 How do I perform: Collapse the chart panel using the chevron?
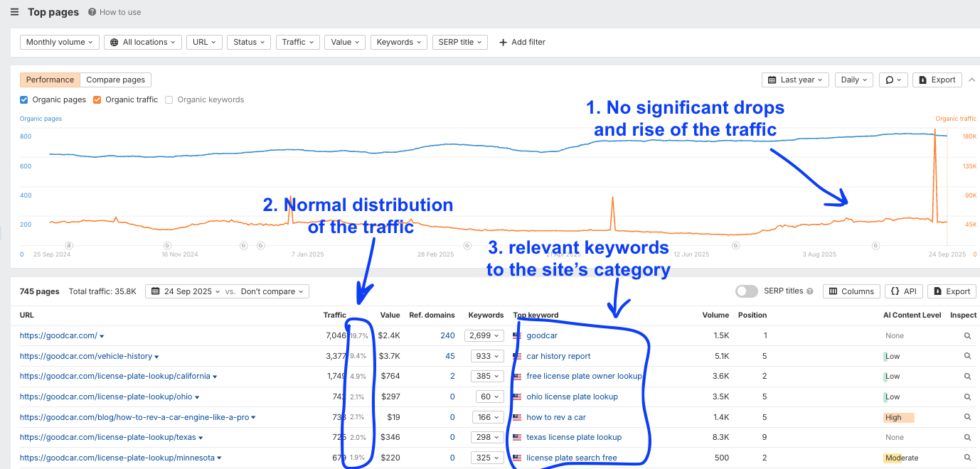tap(972, 80)
